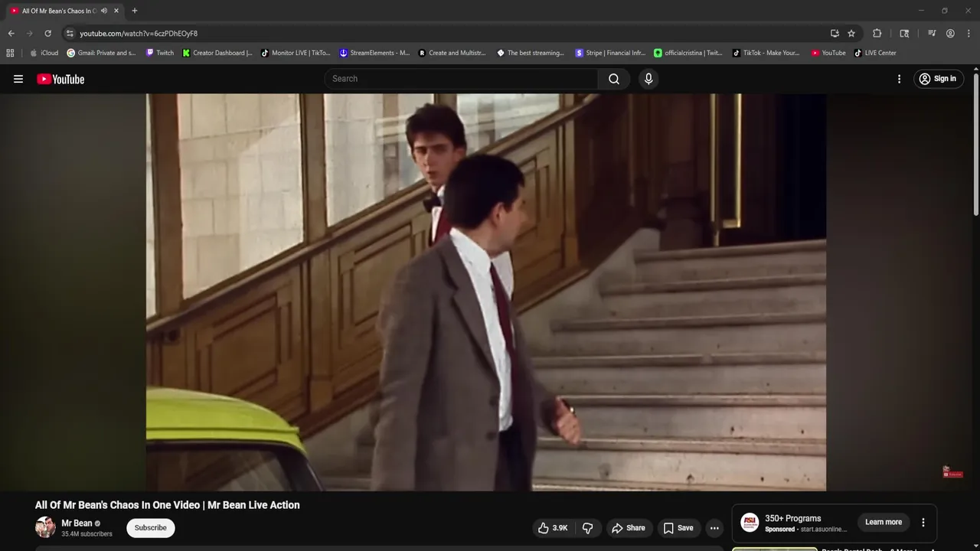The image size is (980, 551).
Task: Open the Chrome profile avatar
Action: point(950,34)
